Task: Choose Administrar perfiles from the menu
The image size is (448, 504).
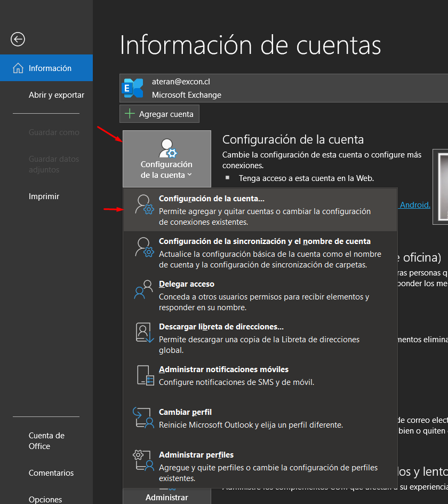Action: tap(260, 466)
